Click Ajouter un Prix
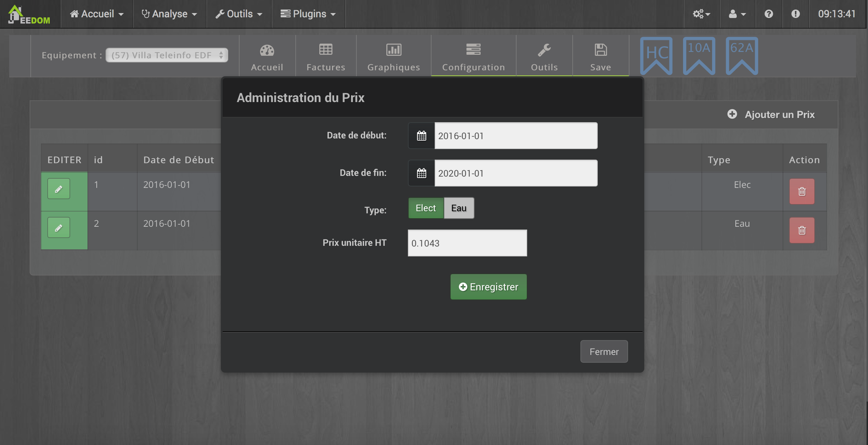868x445 pixels. 771,114
